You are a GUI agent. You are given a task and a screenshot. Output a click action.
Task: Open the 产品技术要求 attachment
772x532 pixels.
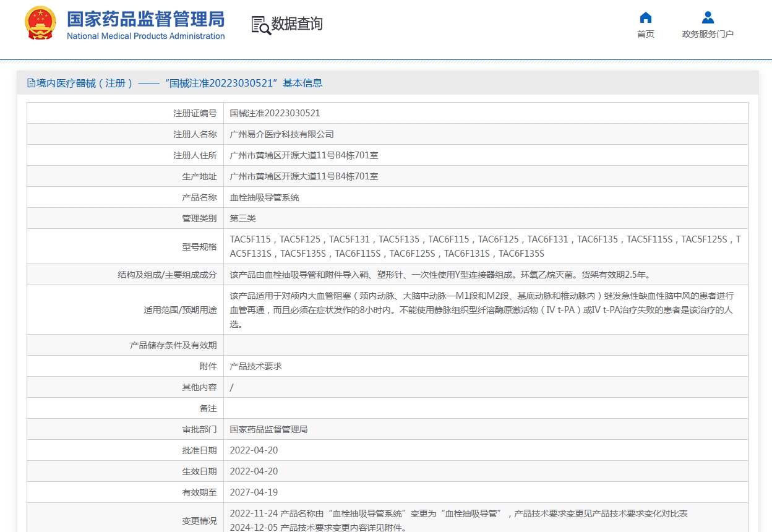pos(255,366)
